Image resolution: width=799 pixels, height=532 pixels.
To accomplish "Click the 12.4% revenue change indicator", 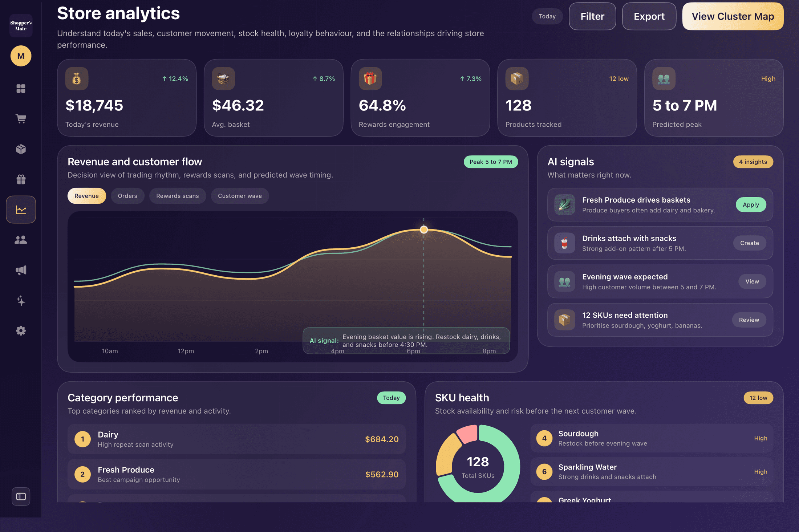I will [x=175, y=79].
